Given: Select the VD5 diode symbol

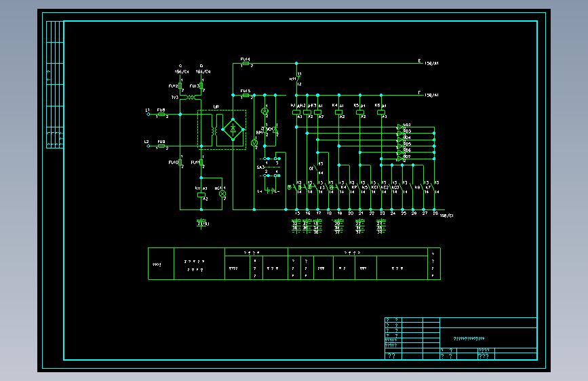Looking at the screenshot, I should click(x=400, y=146).
